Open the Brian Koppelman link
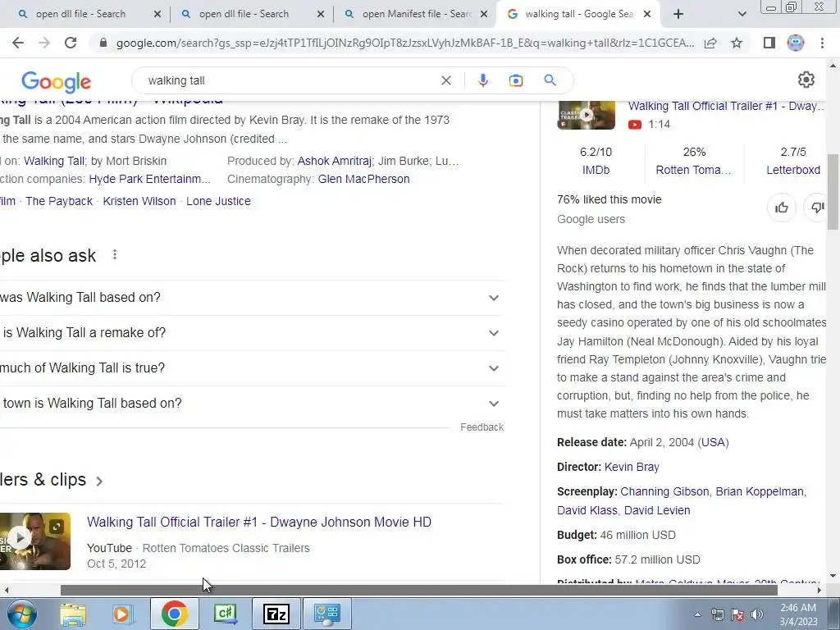840x630 pixels. 760,492
